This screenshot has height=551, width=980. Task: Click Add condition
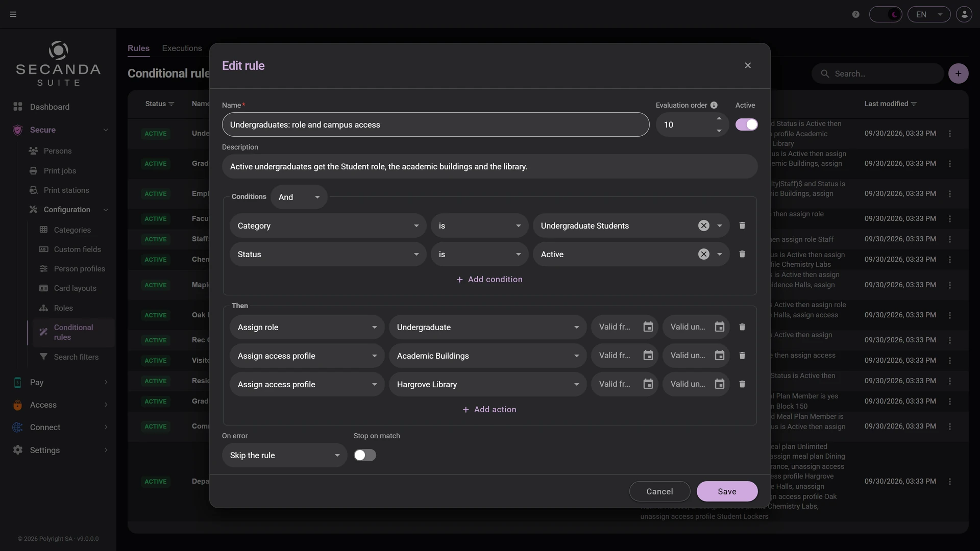pos(489,280)
